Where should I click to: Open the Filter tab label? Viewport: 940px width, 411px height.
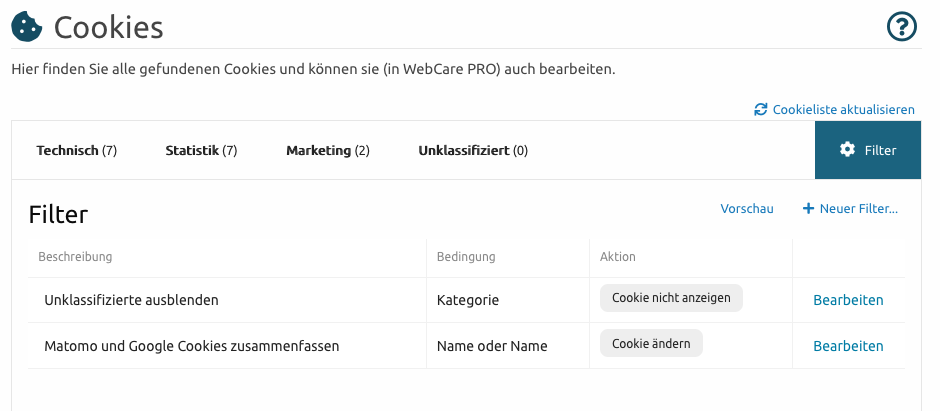[880, 150]
